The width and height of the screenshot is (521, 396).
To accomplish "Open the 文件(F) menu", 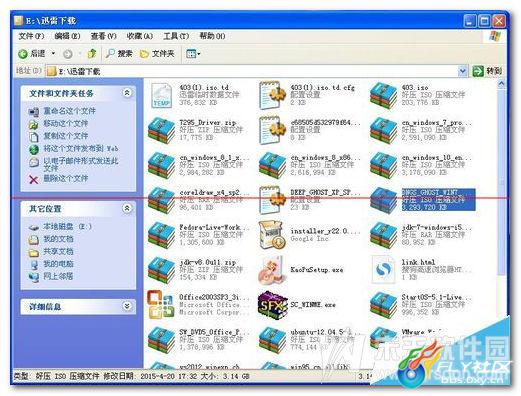I will tap(31, 36).
